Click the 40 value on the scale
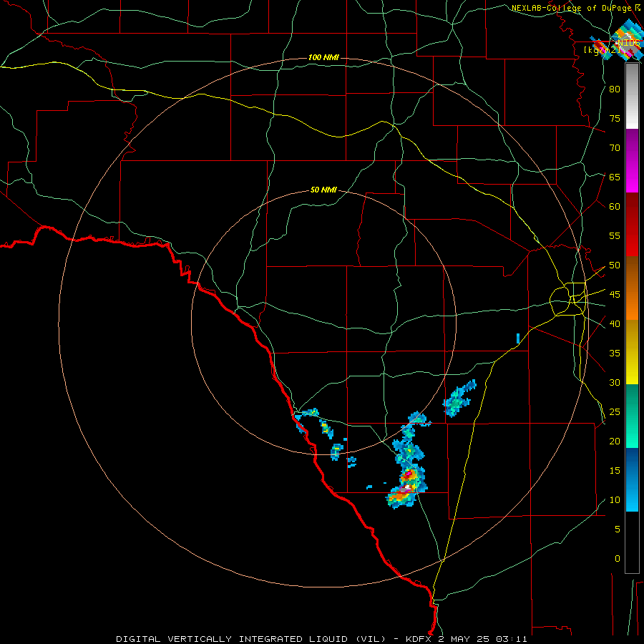The width and height of the screenshot is (644, 644). click(615, 323)
